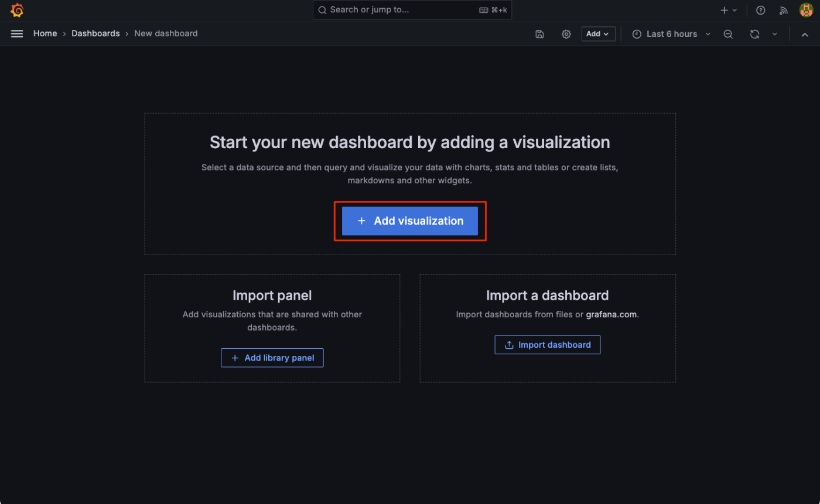Screen dimensions: 820x504
Task: Open the grafana.com link
Action: tap(611, 314)
